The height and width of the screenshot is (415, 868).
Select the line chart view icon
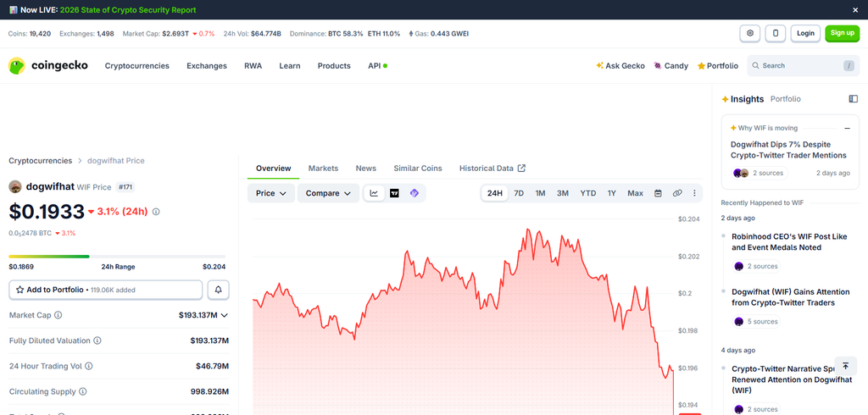[374, 193]
